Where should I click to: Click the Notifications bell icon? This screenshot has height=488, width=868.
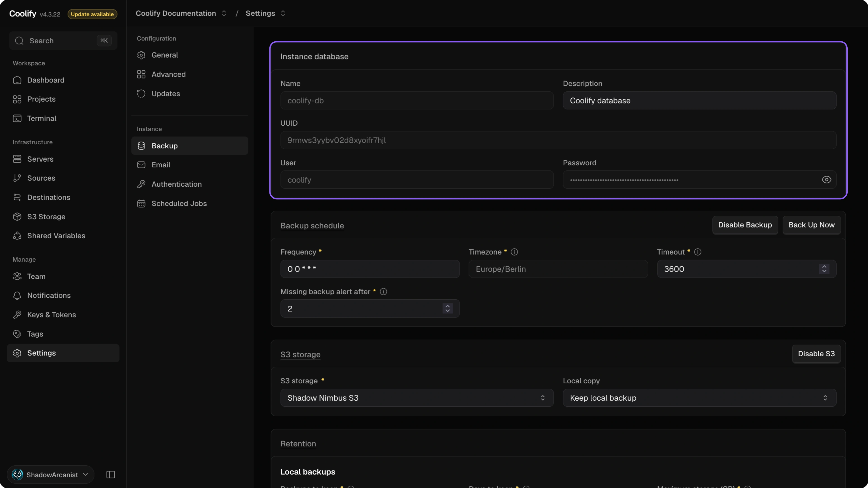tap(17, 295)
